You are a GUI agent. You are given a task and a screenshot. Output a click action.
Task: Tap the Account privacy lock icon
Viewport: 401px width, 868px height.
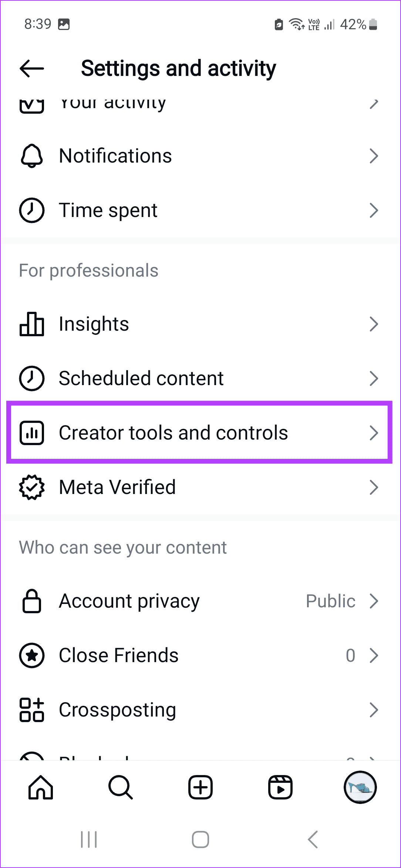[x=32, y=601]
